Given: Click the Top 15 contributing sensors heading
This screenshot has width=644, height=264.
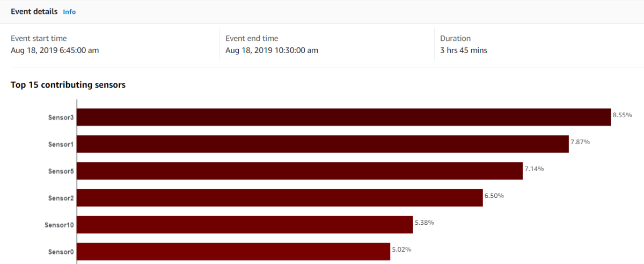Looking at the screenshot, I should [68, 85].
